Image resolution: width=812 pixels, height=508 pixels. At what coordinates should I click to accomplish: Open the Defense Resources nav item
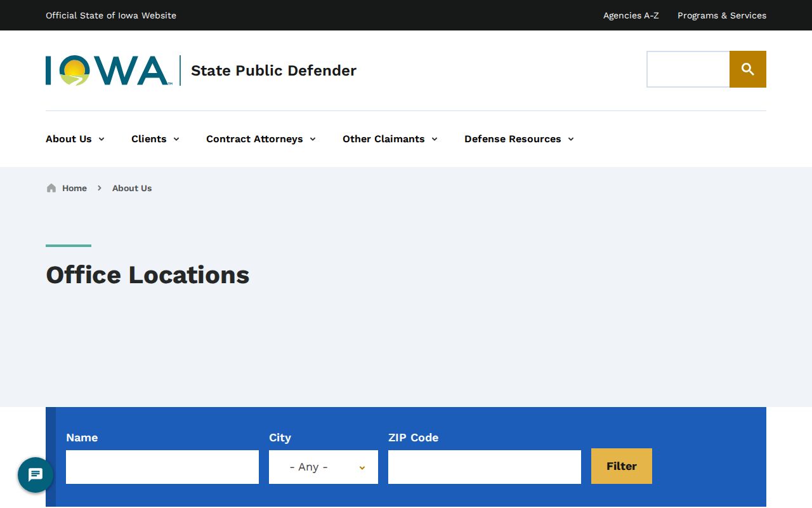click(513, 139)
